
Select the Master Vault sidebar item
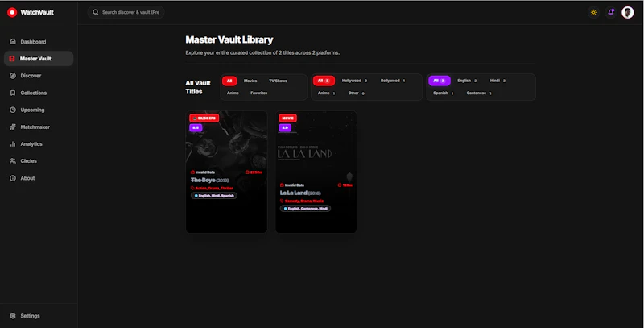point(39,59)
